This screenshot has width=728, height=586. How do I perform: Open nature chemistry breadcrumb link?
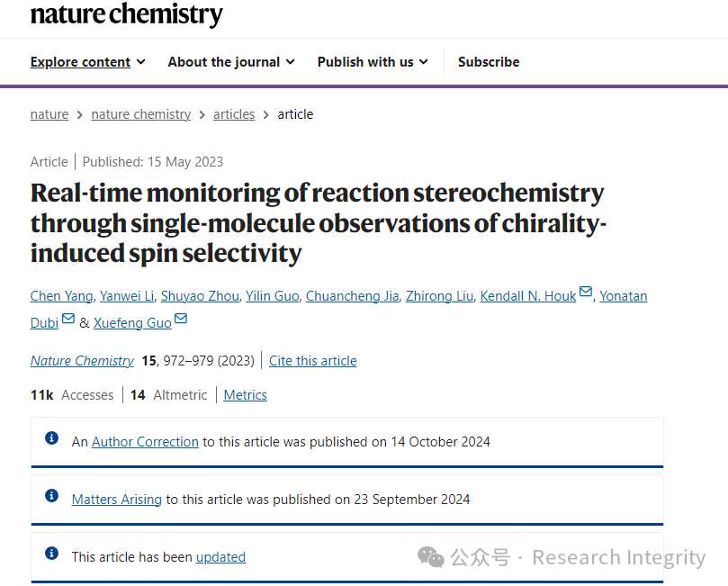140,114
